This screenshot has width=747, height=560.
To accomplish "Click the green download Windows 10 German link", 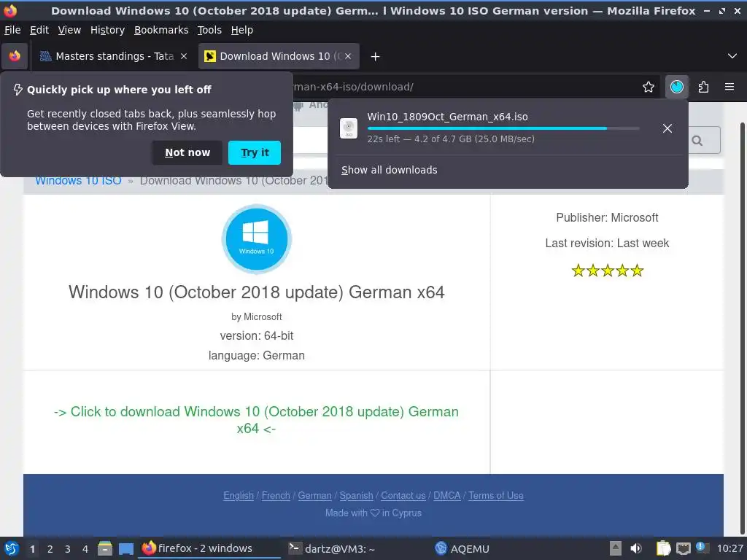I will pyautogui.click(x=256, y=420).
